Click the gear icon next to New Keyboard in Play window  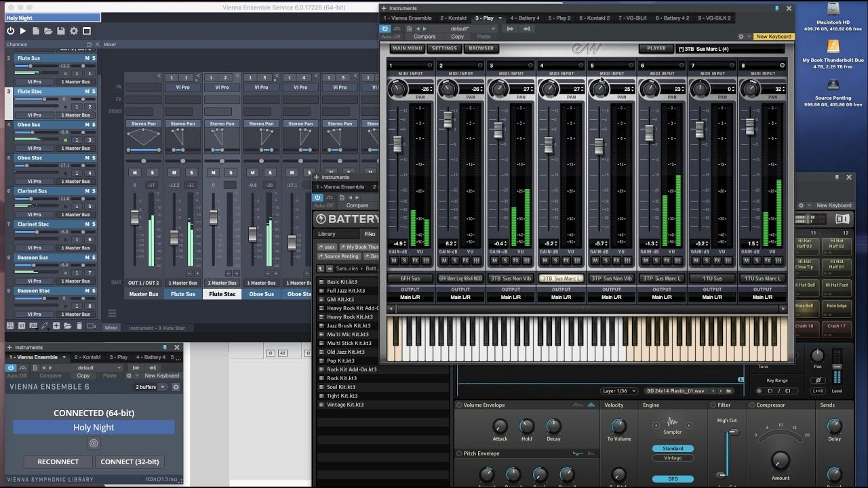pyautogui.click(x=741, y=37)
